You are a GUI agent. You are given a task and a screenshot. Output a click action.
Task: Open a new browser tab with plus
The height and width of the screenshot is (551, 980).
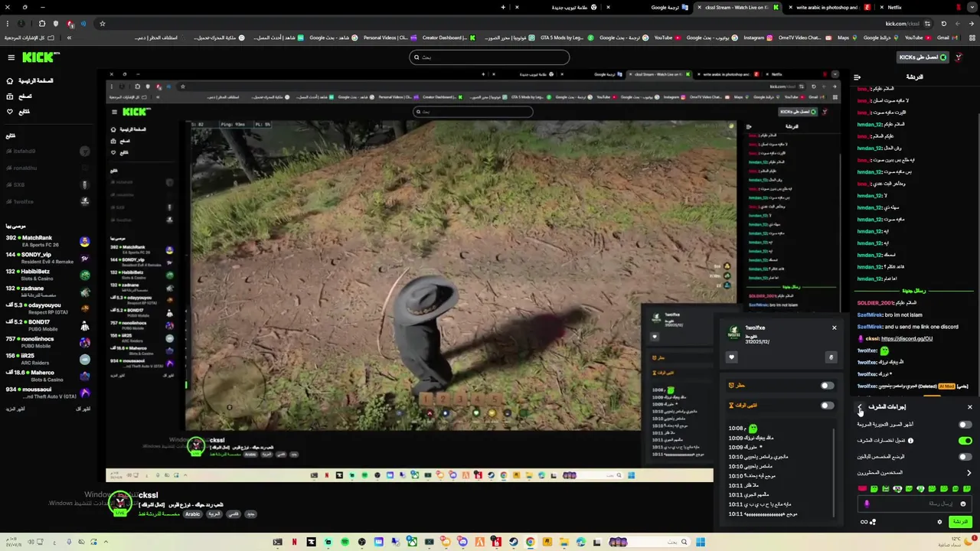(x=503, y=7)
